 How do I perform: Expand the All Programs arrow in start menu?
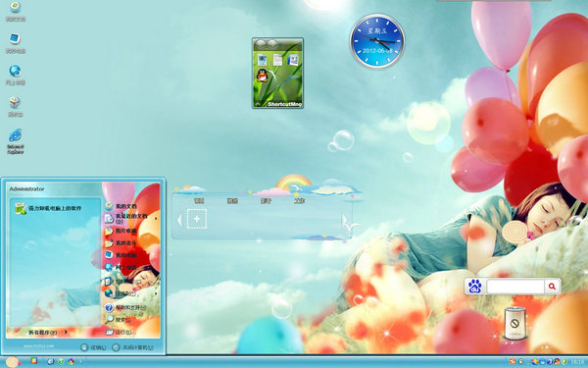point(66,332)
